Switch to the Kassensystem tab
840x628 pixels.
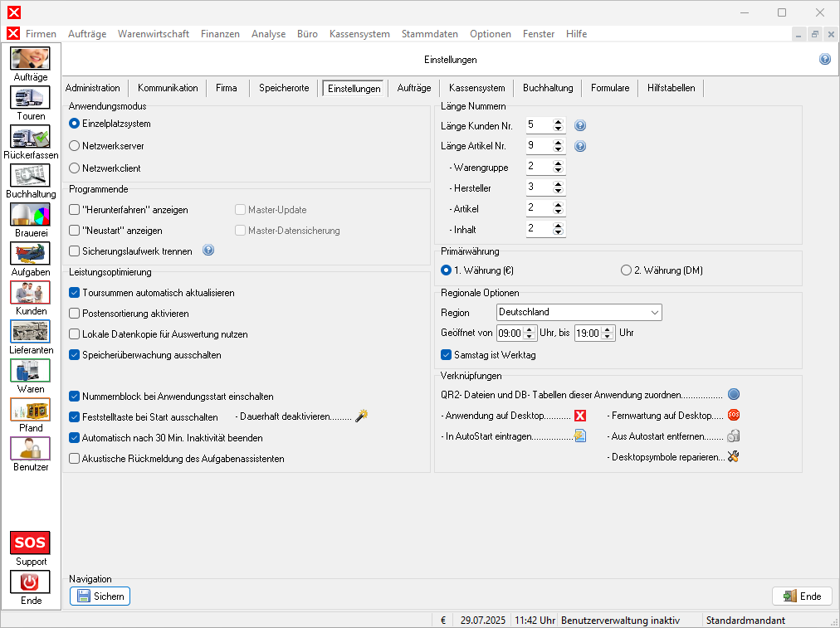coord(476,88)
